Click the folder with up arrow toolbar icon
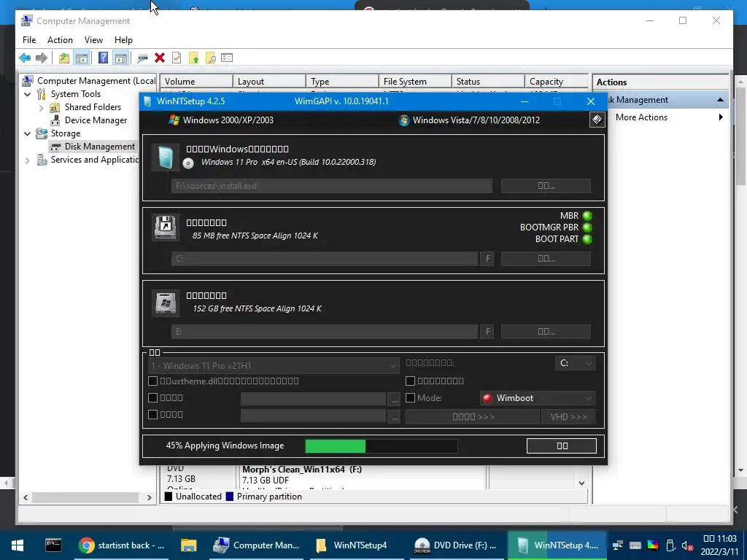 point(193,58)
